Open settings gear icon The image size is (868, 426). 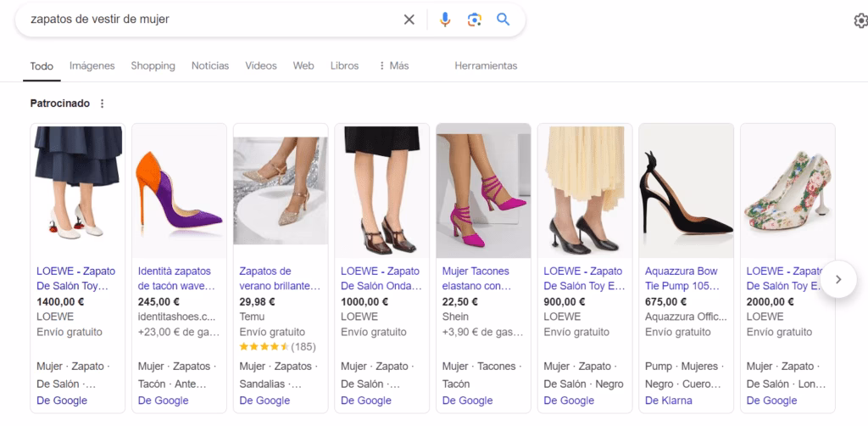(861, 20)
